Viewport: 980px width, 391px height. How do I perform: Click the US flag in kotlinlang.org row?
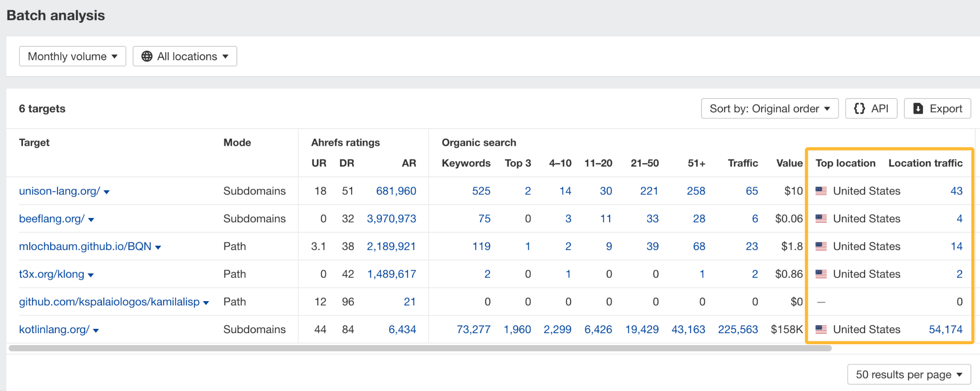[821, 329]
